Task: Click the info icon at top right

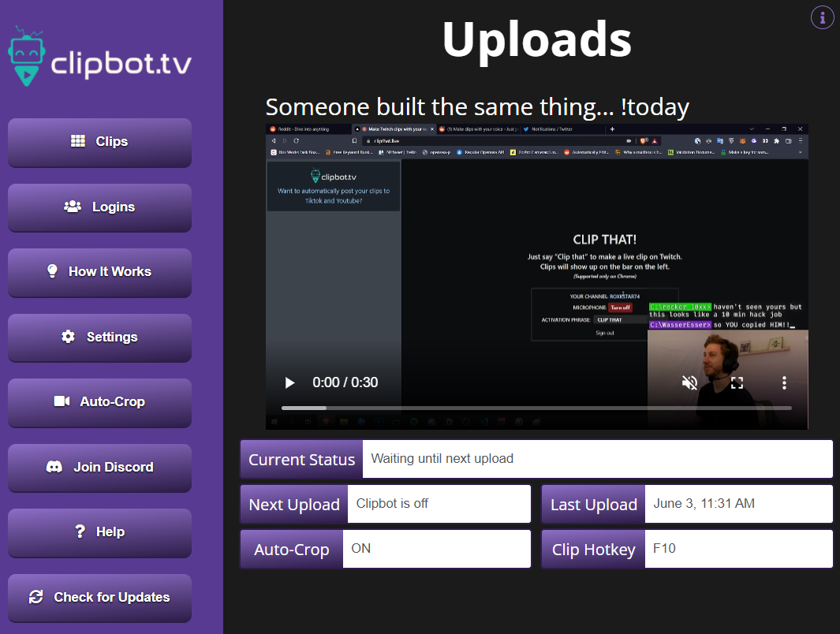Action: [823, 17]
